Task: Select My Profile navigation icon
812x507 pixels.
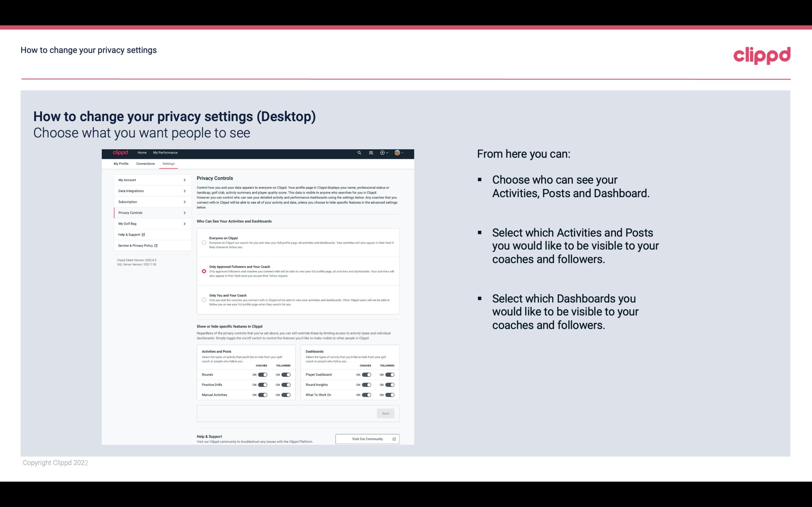Action: point(121,163)
